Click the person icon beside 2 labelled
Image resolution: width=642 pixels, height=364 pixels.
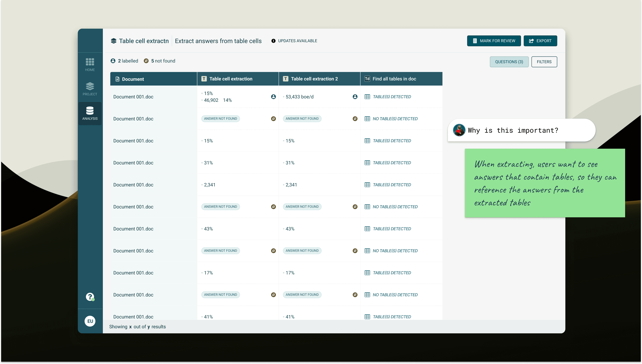click(113, 61)
